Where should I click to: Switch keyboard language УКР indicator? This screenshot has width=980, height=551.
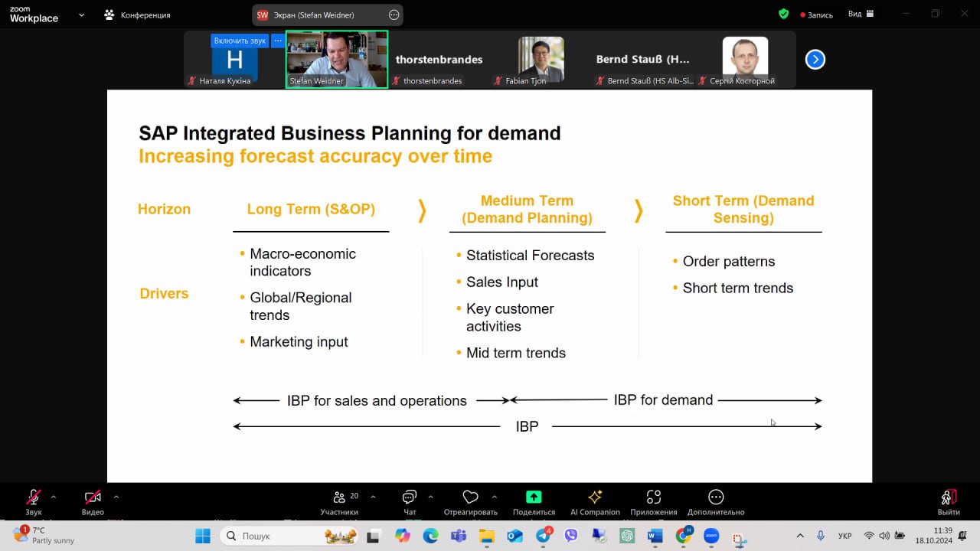point(845,536)
